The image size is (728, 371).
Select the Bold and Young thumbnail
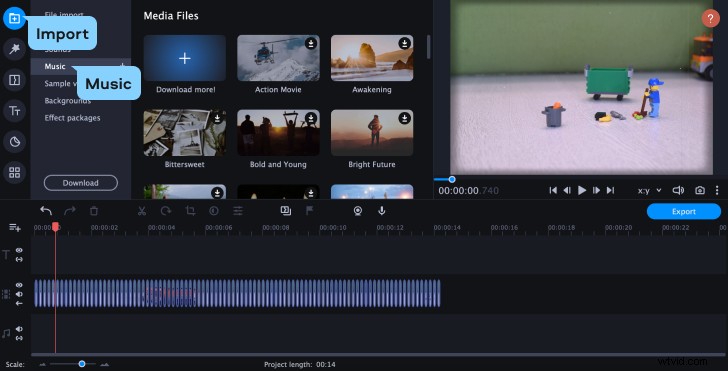[278, 133]
